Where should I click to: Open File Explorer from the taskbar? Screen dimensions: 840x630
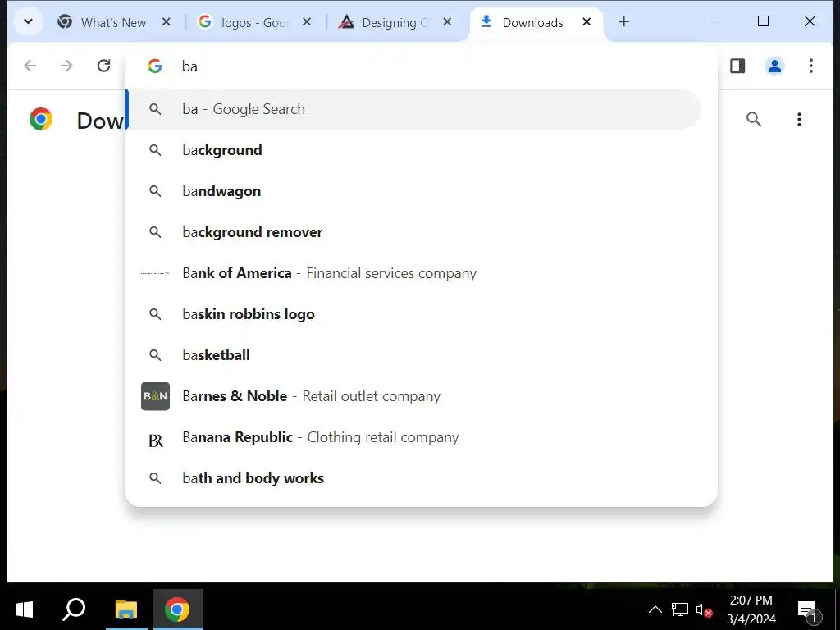pyautogui.click(x=126, y=609)
